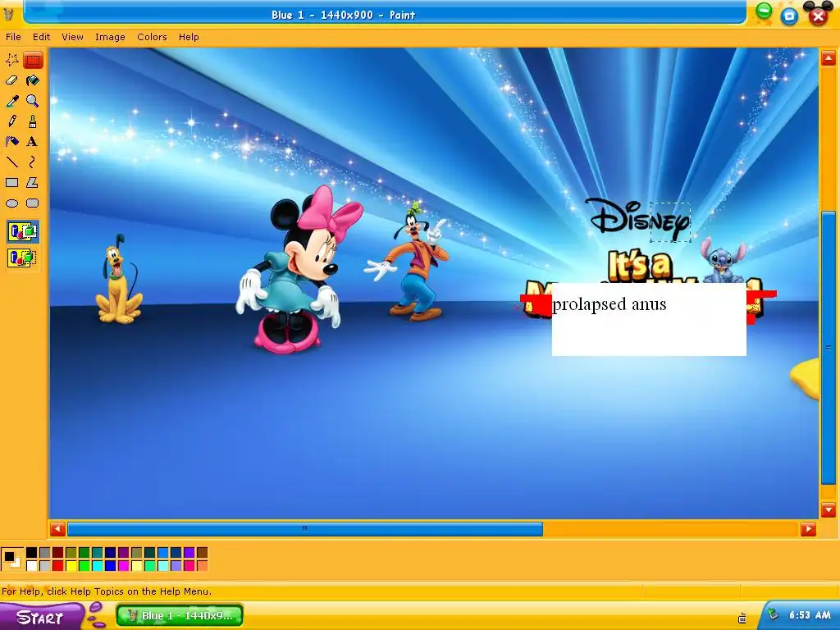Choose the cyan color swatch
The height and width of the screenshot is (630, 840).
tap(97, 566)
